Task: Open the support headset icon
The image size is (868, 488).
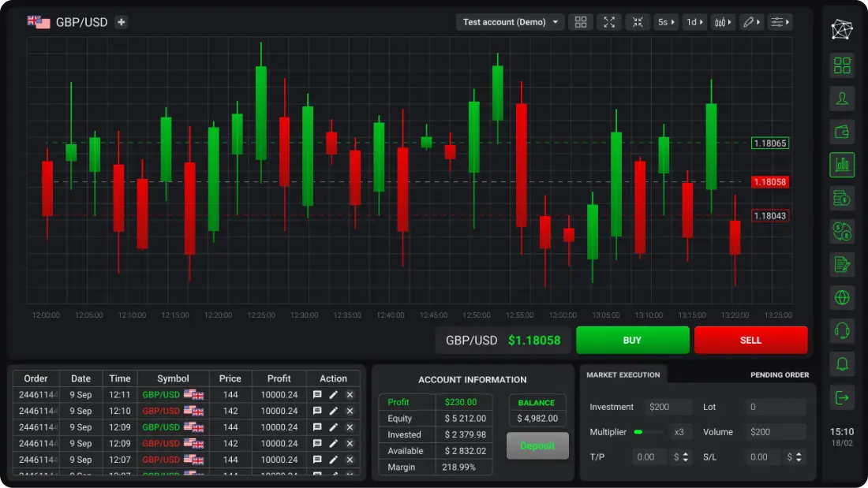Action: coord(842,331)
